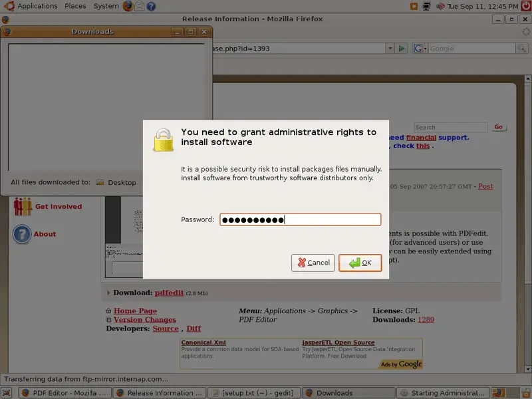The width and height of the screenshot is (532, 399).
Task: Click the Get Involved people icon
Action: click(23, 206)
